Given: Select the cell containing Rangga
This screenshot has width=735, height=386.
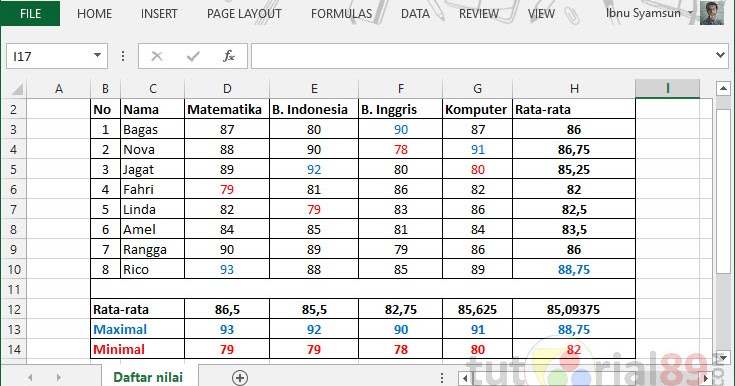Looking at the screenshot, I should [152, 250].
